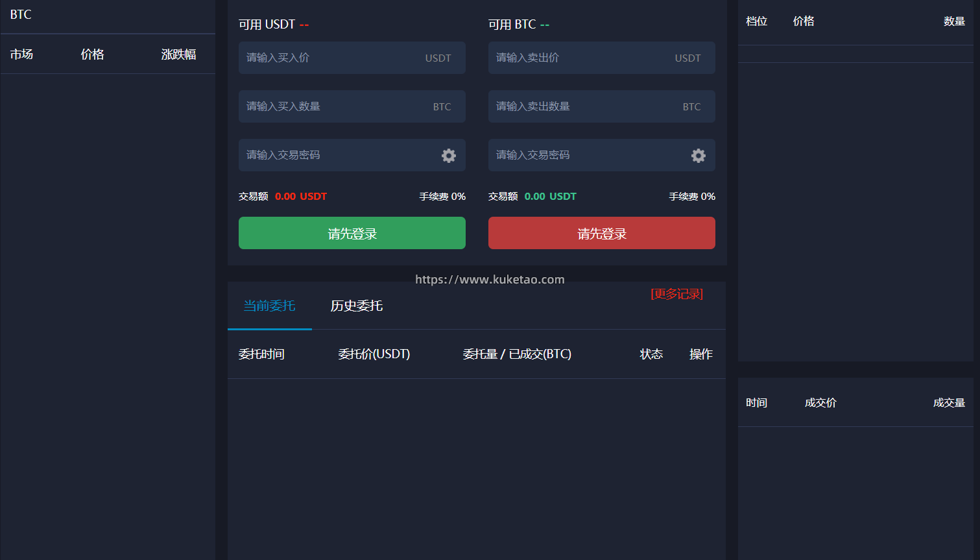980x560 pixels.
Task: Click the 数量 order book header
Action: [x=955, y=21]
